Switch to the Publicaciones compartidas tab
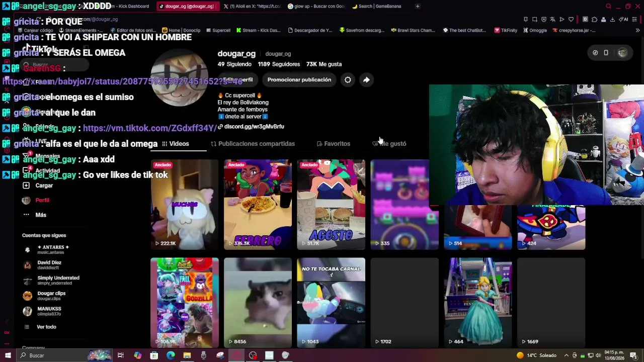This screenshot has width=644, height=362. click(253, 144)
